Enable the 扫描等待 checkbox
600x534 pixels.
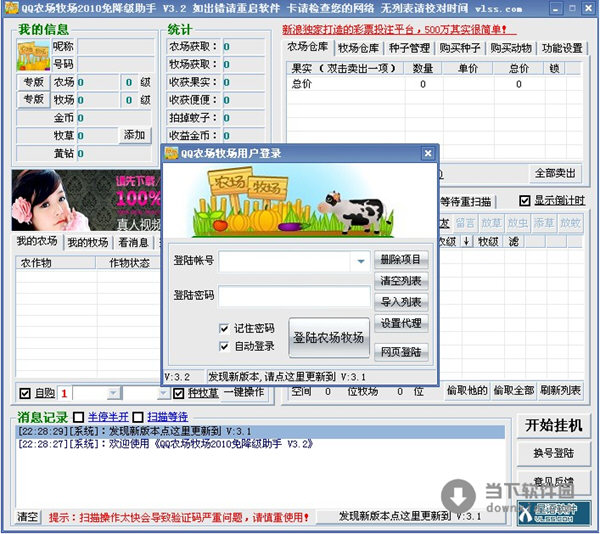tap(138, 417)
